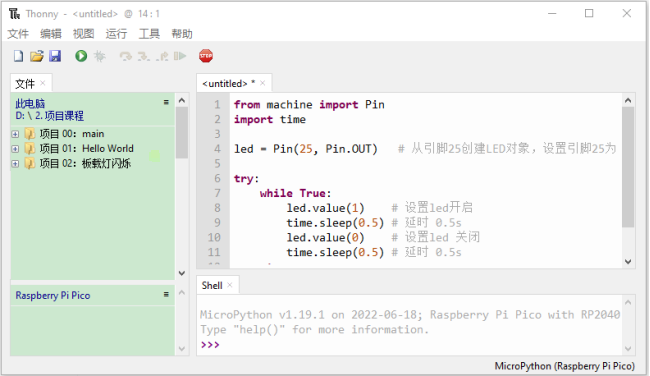Open the 视图 menu
The image size is (650, 376).
[x=84, y=34]
